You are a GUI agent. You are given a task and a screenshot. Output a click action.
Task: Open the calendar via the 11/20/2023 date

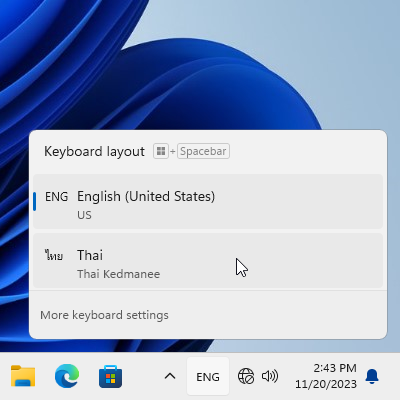click(326, 384)
